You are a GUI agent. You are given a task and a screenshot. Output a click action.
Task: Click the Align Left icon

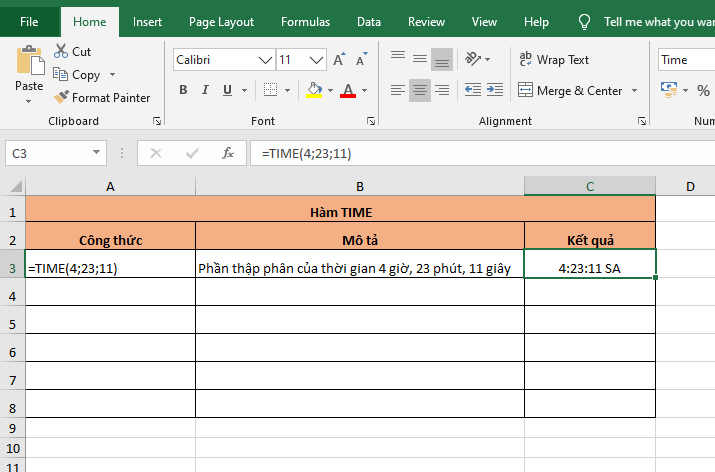pos(397,90)
